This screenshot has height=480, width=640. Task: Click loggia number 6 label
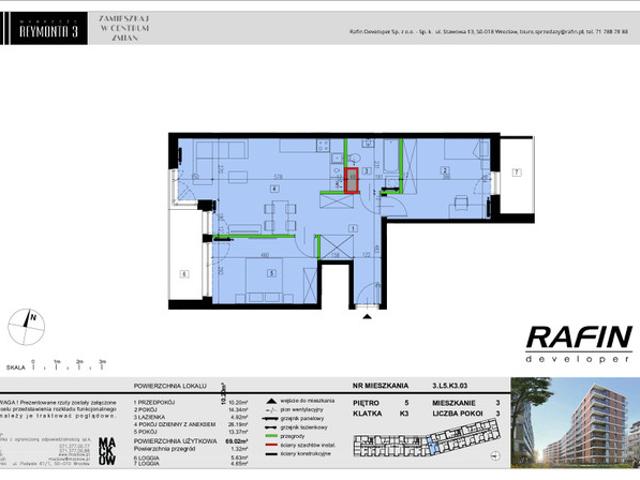pyautogui.click(x=184, y=274)
